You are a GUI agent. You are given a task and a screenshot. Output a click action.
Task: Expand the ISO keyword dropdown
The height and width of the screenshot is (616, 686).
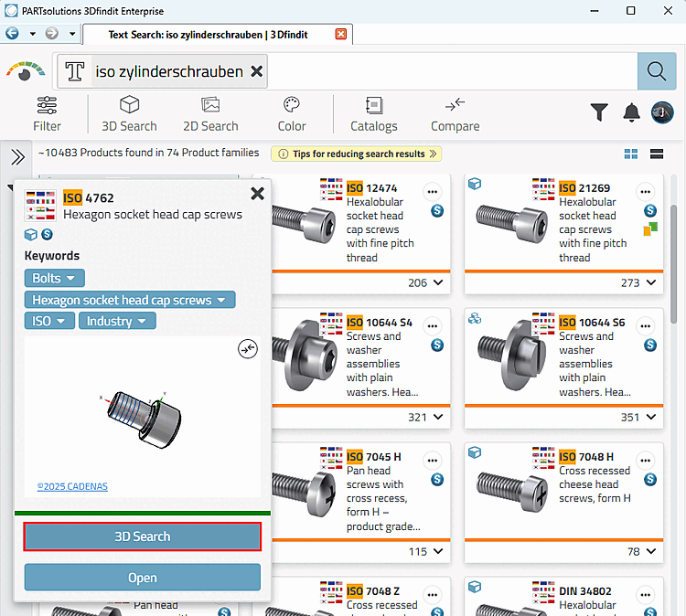tap(49, 321)
